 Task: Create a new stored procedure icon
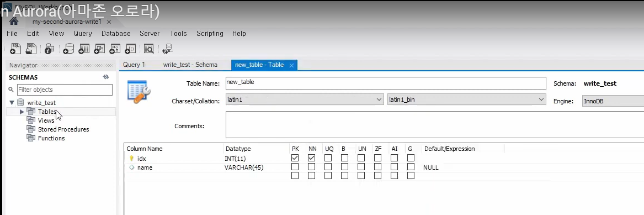115,49
